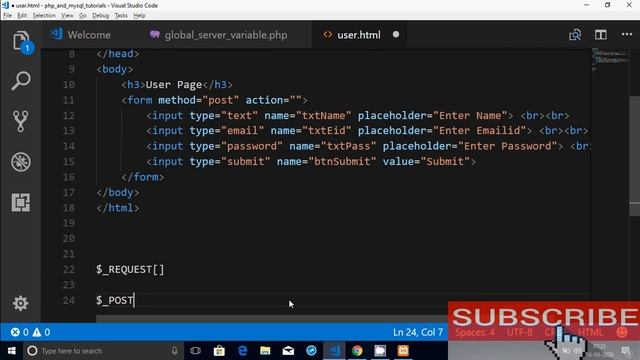This screenshot has height=360, width=640.
Task: Click the minimap in the editor
Action: pyautogui.click(x=610, y=60)
